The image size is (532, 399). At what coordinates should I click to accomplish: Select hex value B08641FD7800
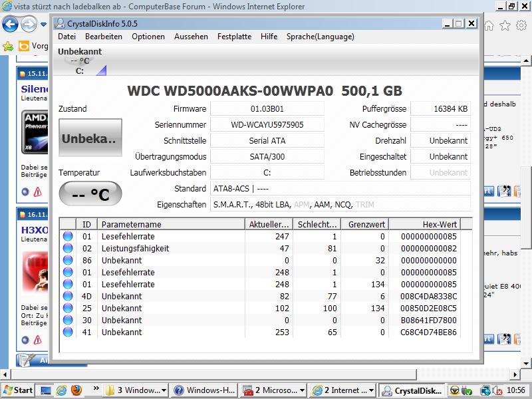coord(428,321)
